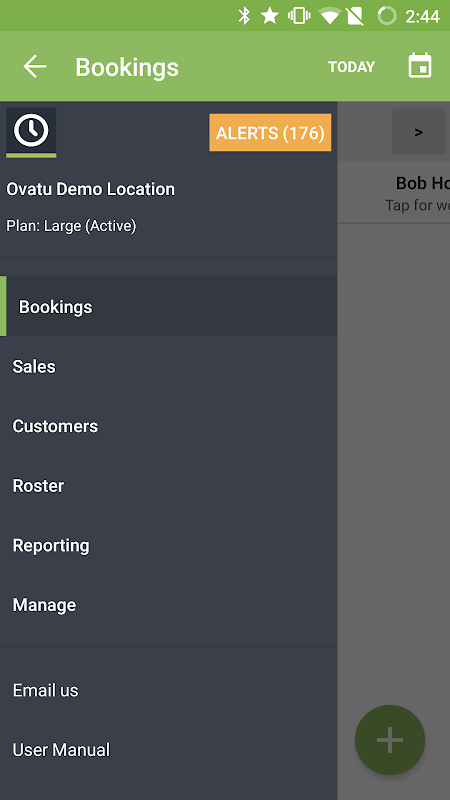The width and height of the screenshot is (450, 800).
Task: Jump to TODAY in bookings
Action: (351, 67)
